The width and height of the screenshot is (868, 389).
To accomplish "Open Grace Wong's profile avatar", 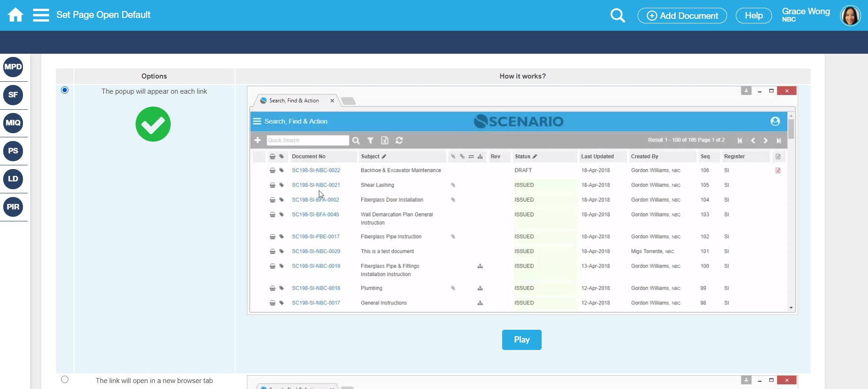I will coord(850,16).
